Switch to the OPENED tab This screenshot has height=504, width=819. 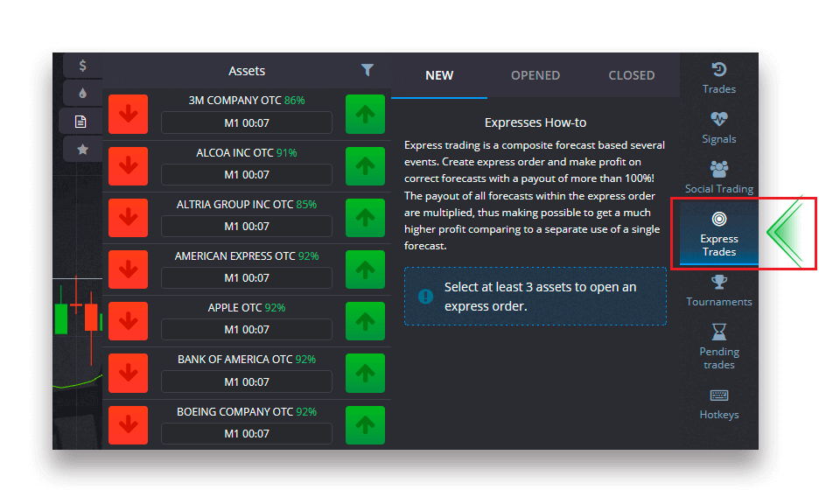pos(535,75)
